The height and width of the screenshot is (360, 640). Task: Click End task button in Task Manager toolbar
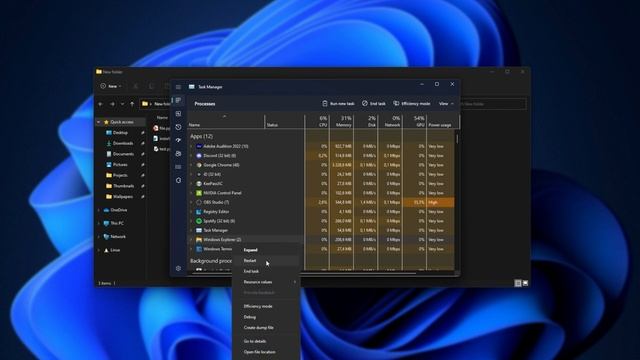pos(373,104)
